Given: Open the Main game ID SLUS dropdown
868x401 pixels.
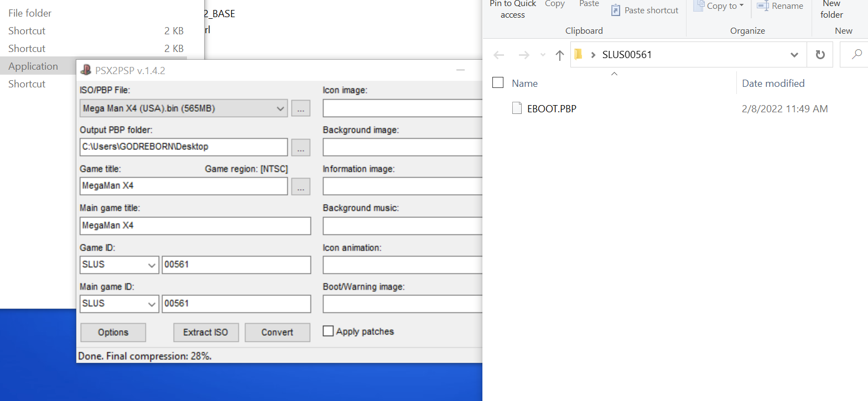Looking at the screenshot, I should click(x=152, y=304).
